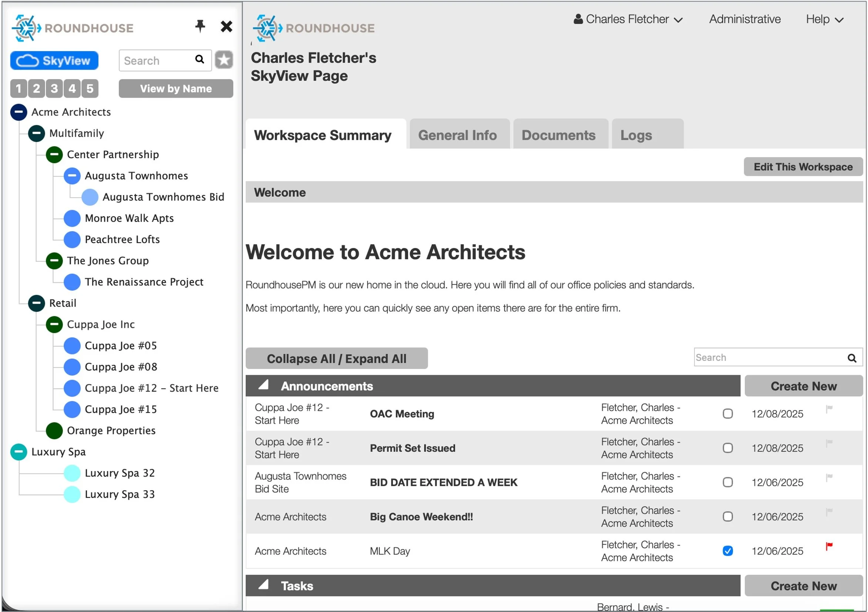
Task: Click the workspace search magnifier icon
Action: (x=852, y=357)
